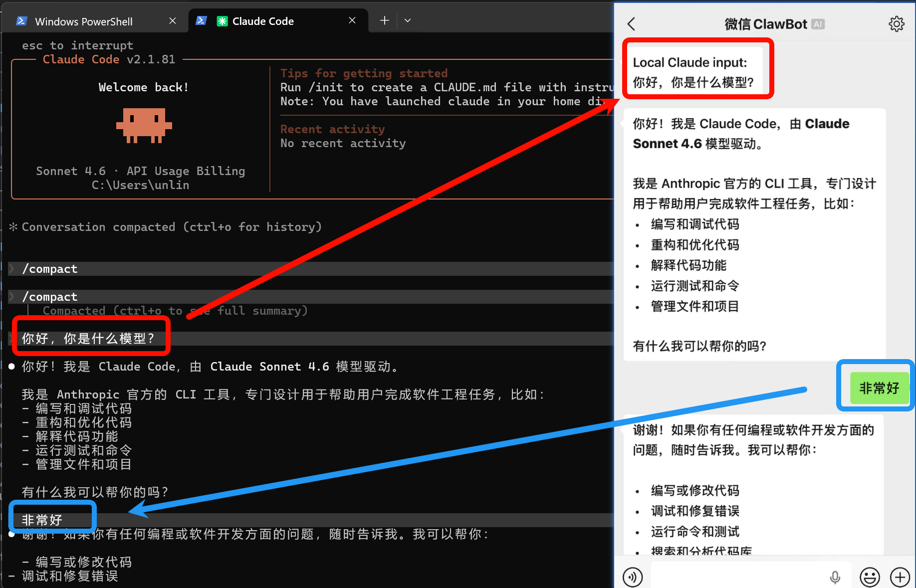Open ClawBot settings gear
916x588 pixels.
[897, 24]
